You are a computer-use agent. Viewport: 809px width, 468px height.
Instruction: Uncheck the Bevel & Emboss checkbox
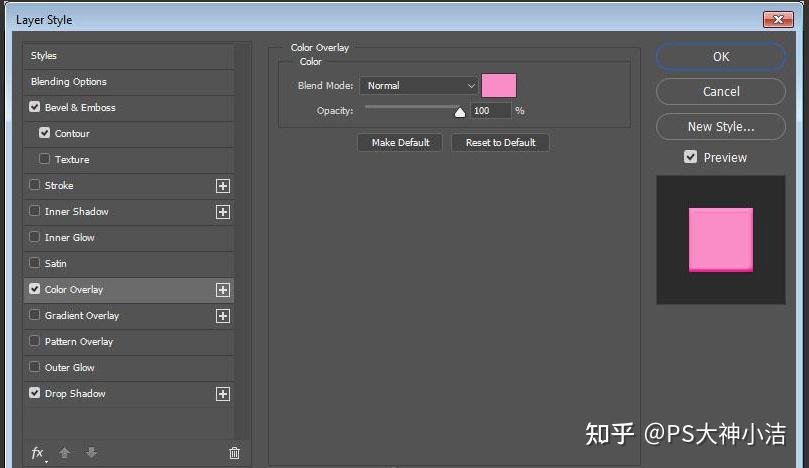(35, 107)
